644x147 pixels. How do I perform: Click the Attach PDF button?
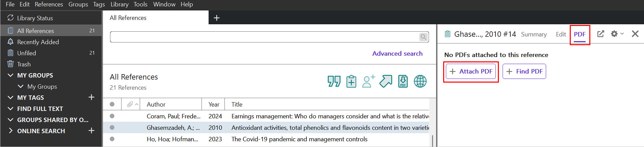471,71
